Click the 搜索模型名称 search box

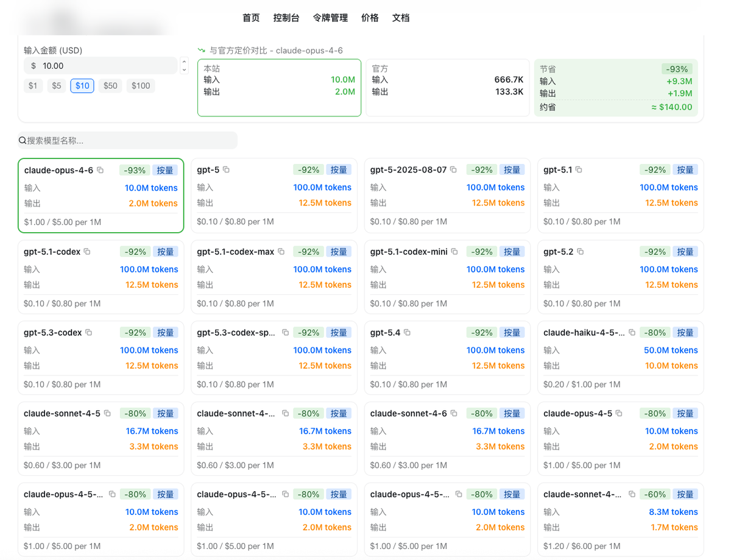[127, 141]
